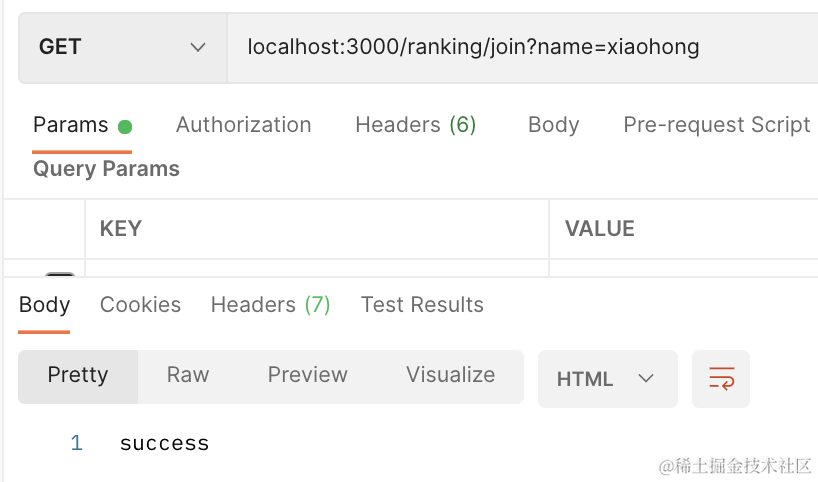Switch to the Params tab

coord(82,125)
